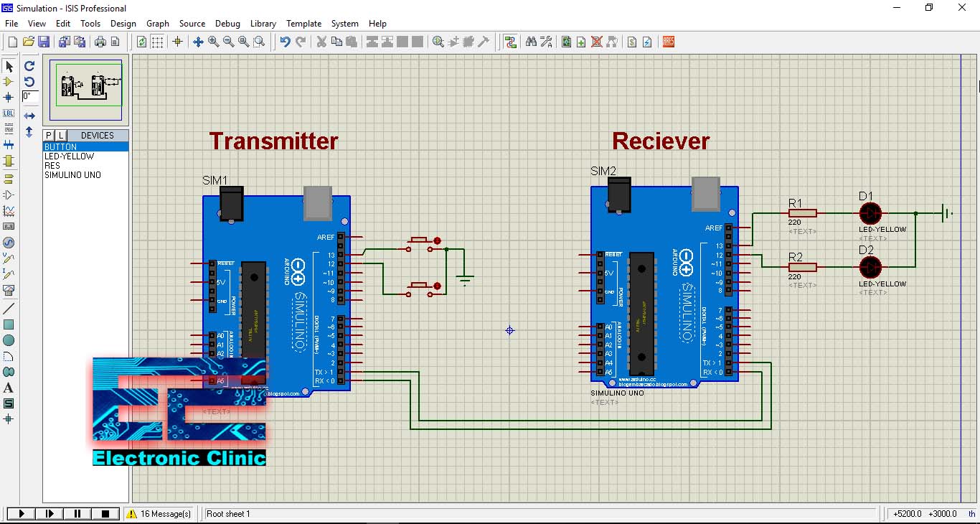Switch to Graph mode

point(9,210)
